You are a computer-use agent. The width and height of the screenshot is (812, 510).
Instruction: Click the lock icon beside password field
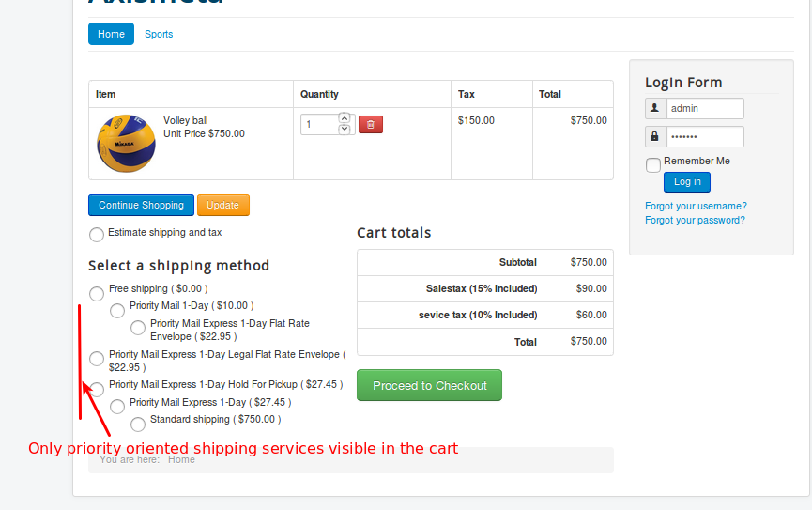(x=654, y=137)
